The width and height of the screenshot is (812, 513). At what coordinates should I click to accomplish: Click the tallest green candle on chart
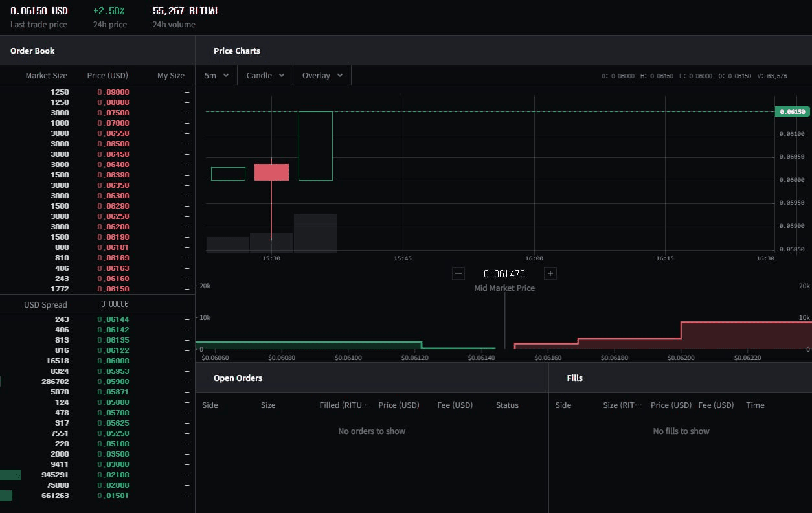pyautogui.click(x=315, y=146)
